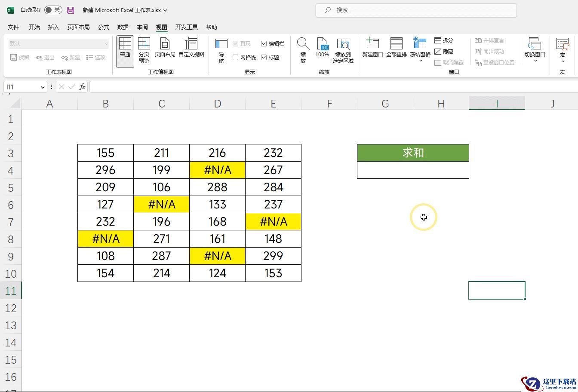578x392 pixels.
Task: Select cell with value 124
Action: [218, 273]
